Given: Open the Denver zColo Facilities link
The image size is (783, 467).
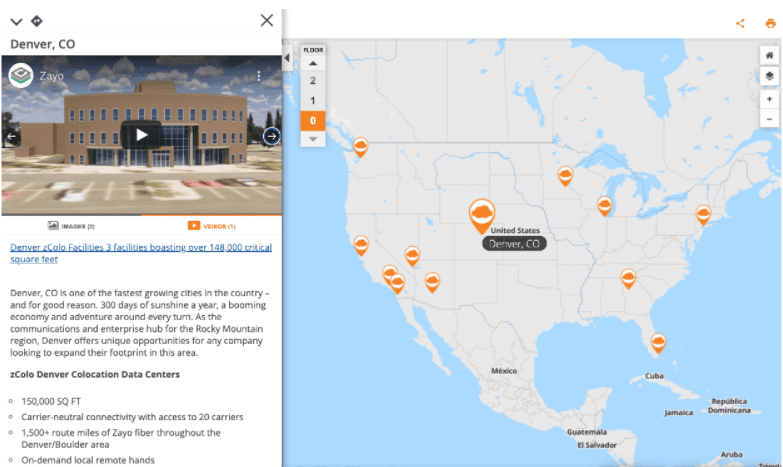Looking at the screenshot, I should [x=141, y=253].
